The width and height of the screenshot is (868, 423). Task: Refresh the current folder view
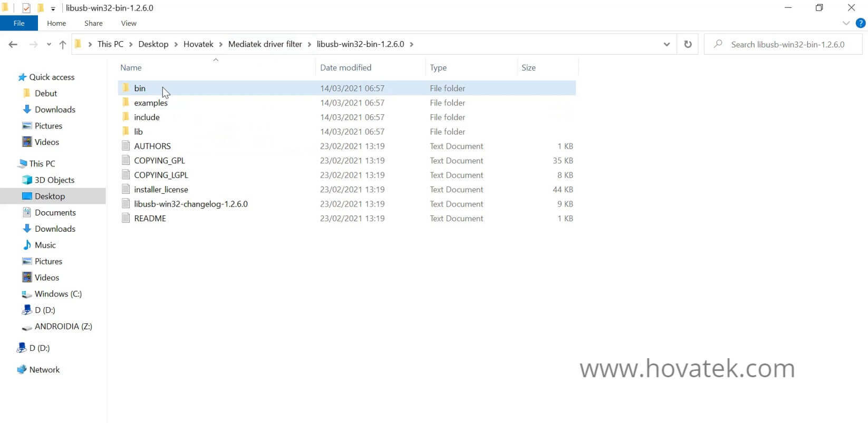(x=688, y=44)
